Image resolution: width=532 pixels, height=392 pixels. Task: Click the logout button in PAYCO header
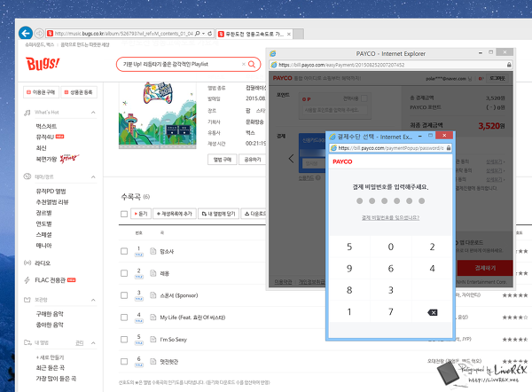pyautogui.click(x=497, y=78)
